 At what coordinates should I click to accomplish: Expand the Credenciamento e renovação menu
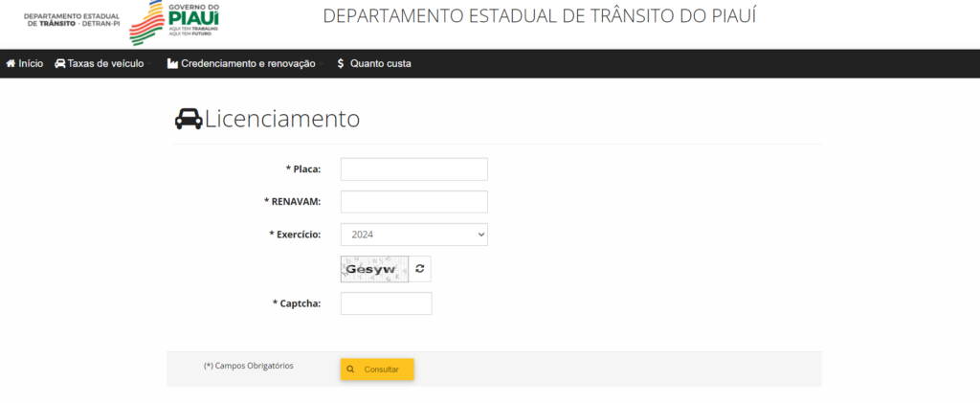[x=248, y=63]
